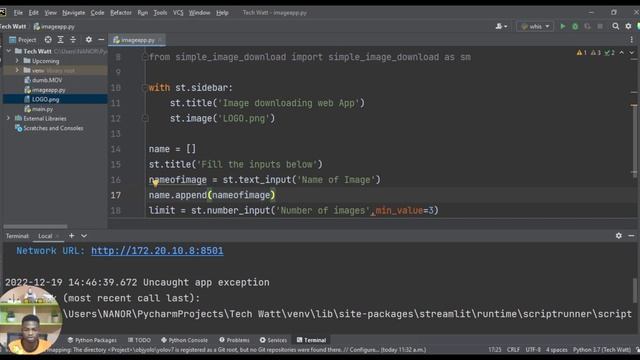Select dumb.MOV in project tree
The width and height of the screenshot is (640, 360).
click(47, 80)
